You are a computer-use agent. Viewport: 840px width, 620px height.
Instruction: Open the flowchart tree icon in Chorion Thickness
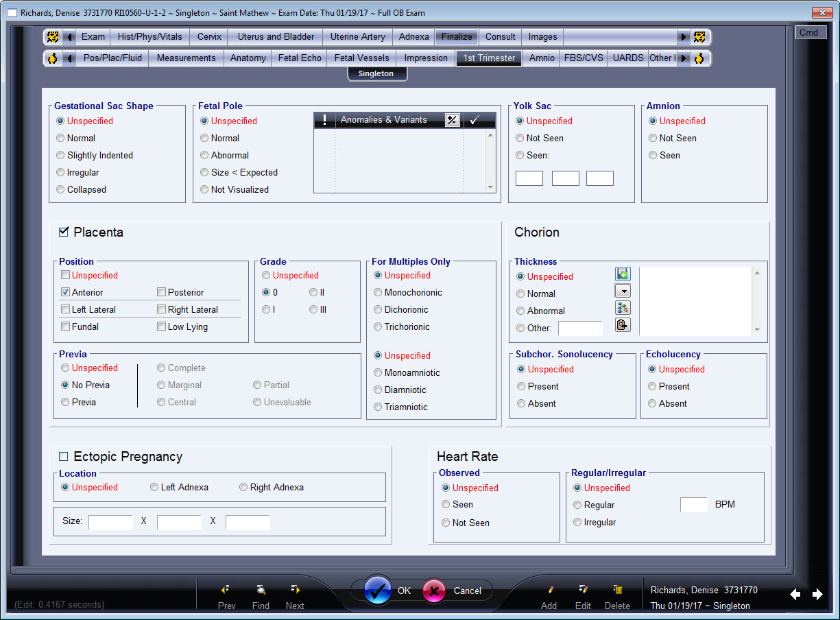point(623,308)
